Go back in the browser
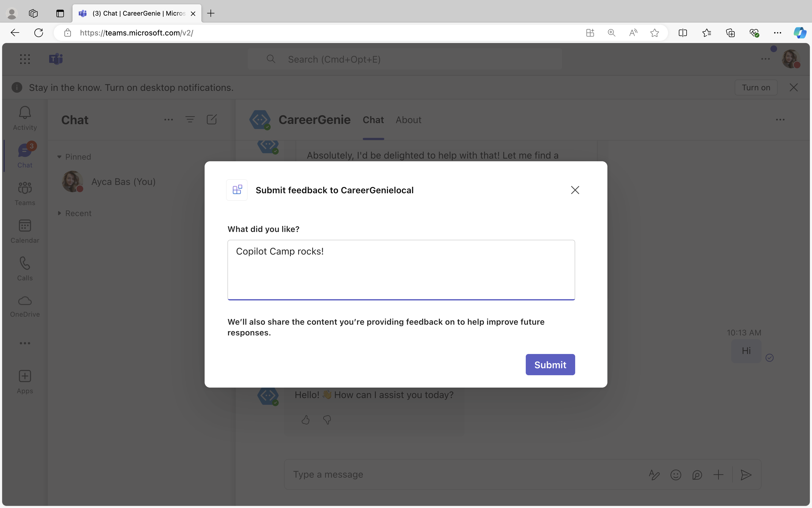This screenshot has height=508, width=812. (x=15, y=33)
